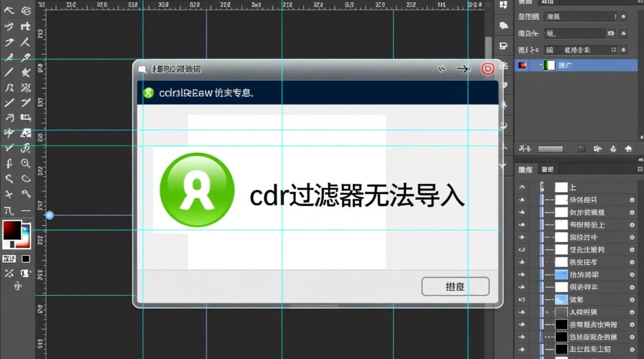Open the third dropdown in the upper panel

click(580, 50)
